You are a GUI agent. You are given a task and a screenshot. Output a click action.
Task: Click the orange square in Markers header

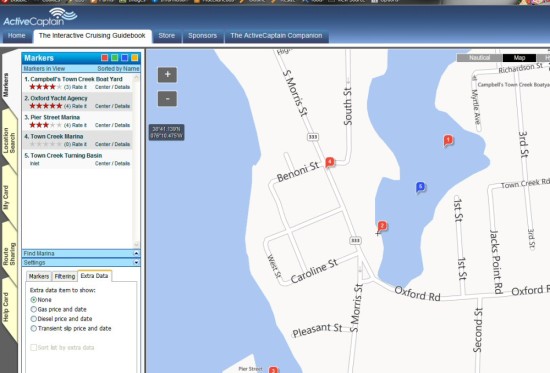[x=134, y=58]
